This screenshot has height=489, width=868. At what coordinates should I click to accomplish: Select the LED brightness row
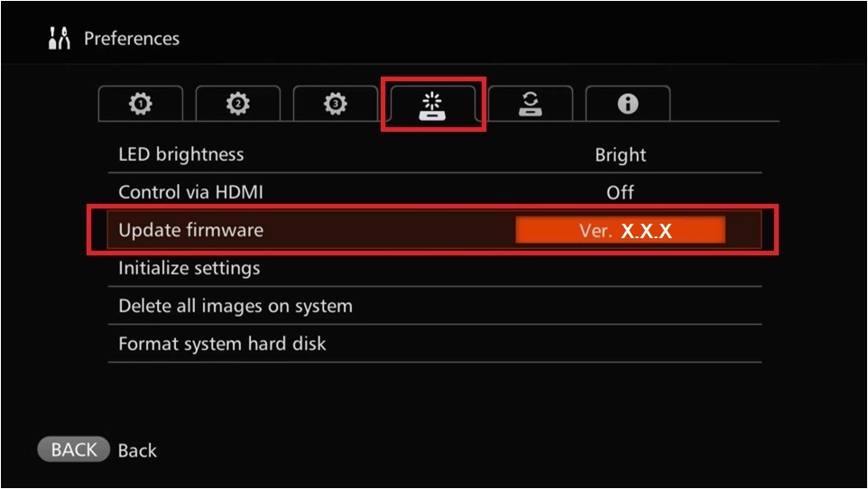click(435, 154)
